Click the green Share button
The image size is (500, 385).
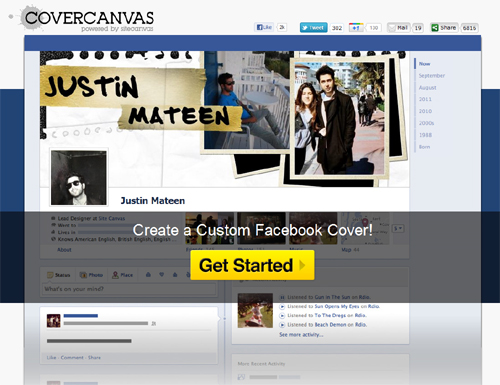coord(444,28)
